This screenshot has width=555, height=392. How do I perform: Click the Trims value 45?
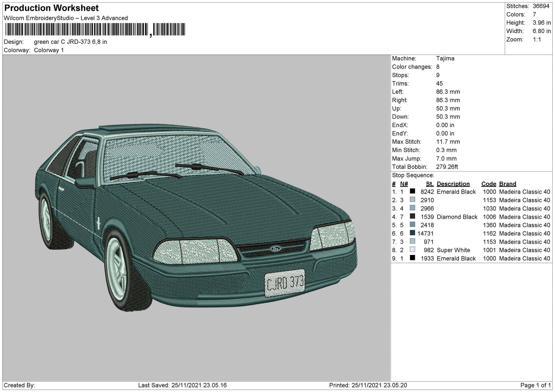coord(439,83)
